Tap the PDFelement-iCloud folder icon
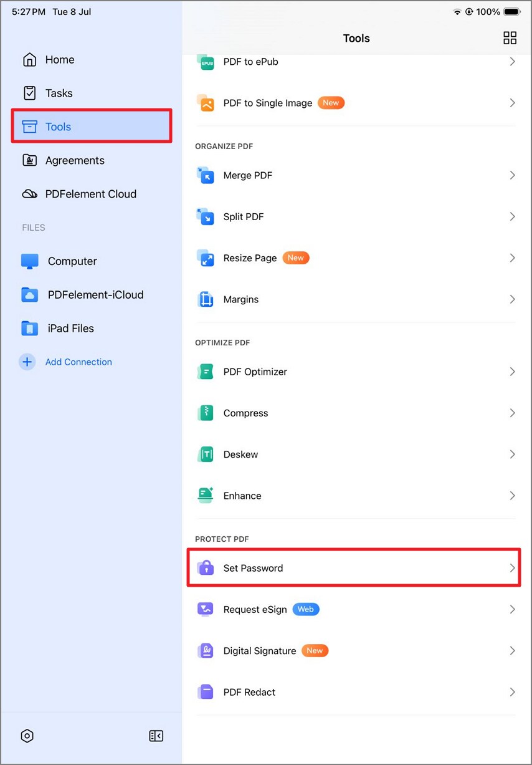 [x=30, y=295]
